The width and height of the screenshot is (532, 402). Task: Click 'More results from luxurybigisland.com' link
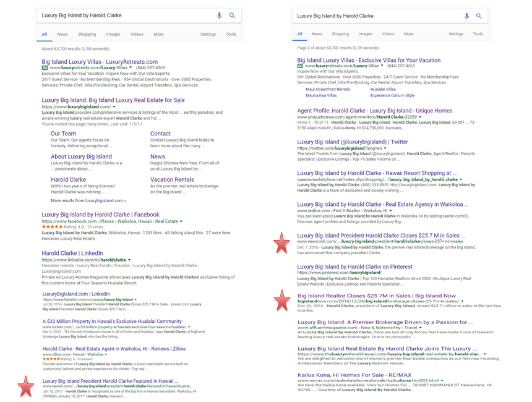[x=88, y=201]
